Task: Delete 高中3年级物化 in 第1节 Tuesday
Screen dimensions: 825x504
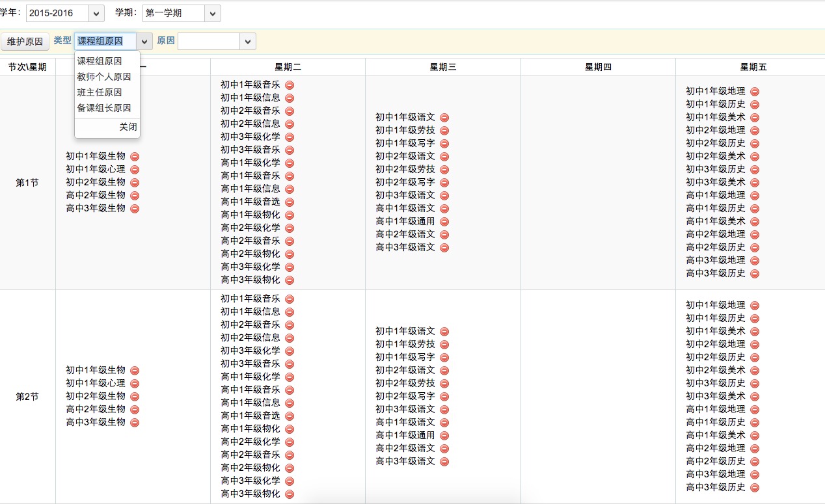Action: pos(290,280)
